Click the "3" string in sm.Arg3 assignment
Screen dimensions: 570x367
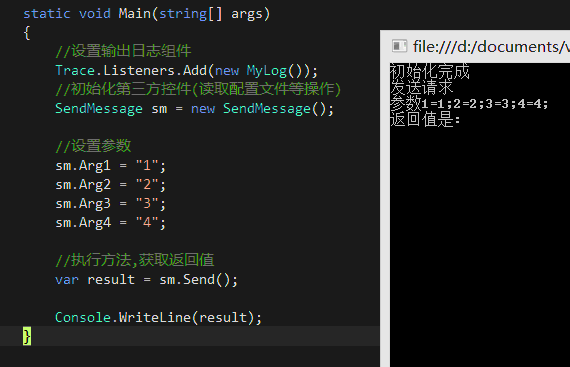[147, 203]
